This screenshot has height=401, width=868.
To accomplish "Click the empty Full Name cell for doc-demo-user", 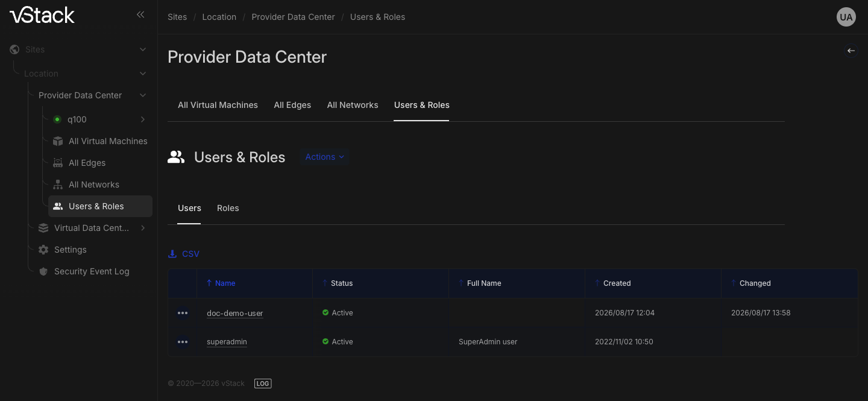I will (517, 313).
